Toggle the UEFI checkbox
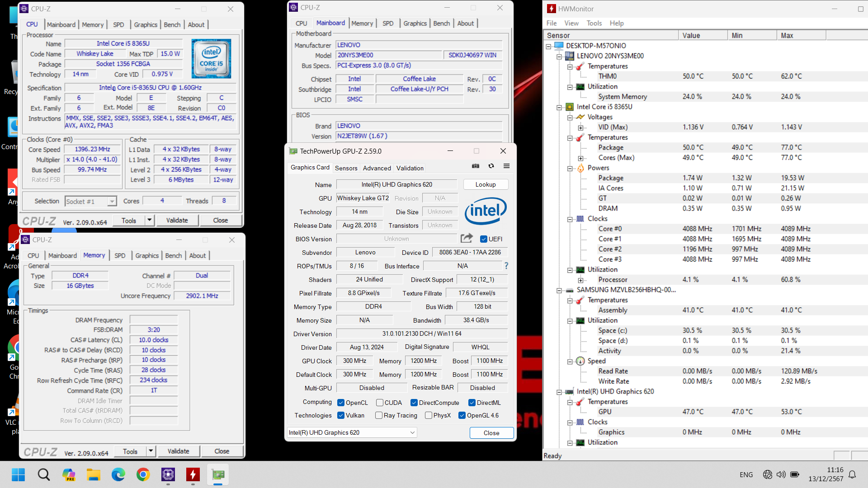Image resolution: width=868 pixels, height=488 pixels. click(484, 239)
